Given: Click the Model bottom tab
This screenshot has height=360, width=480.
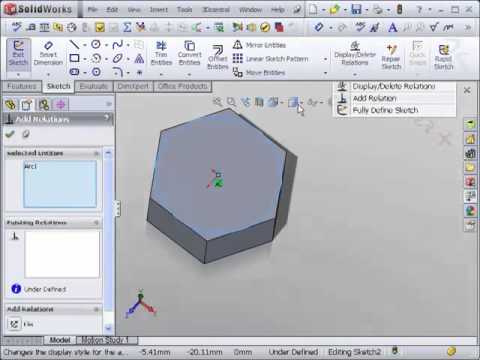Looking at the screenshot, I should (x=60, y=340).
